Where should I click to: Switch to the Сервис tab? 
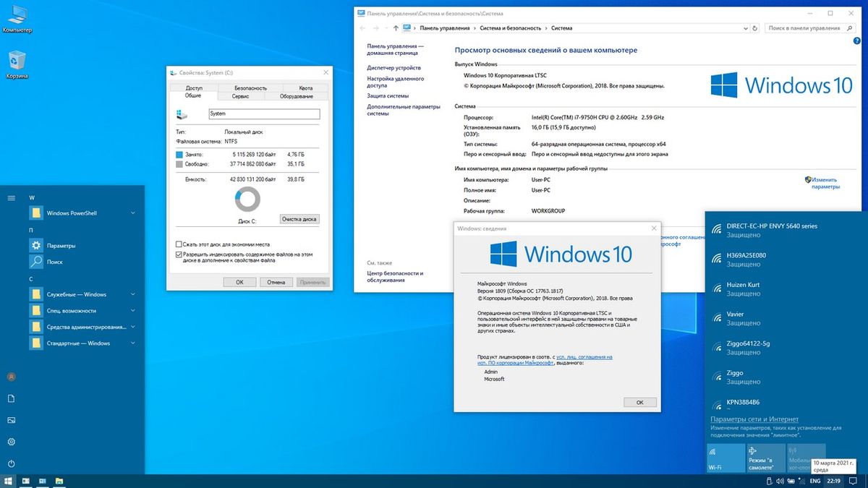[x=240, y=96]
